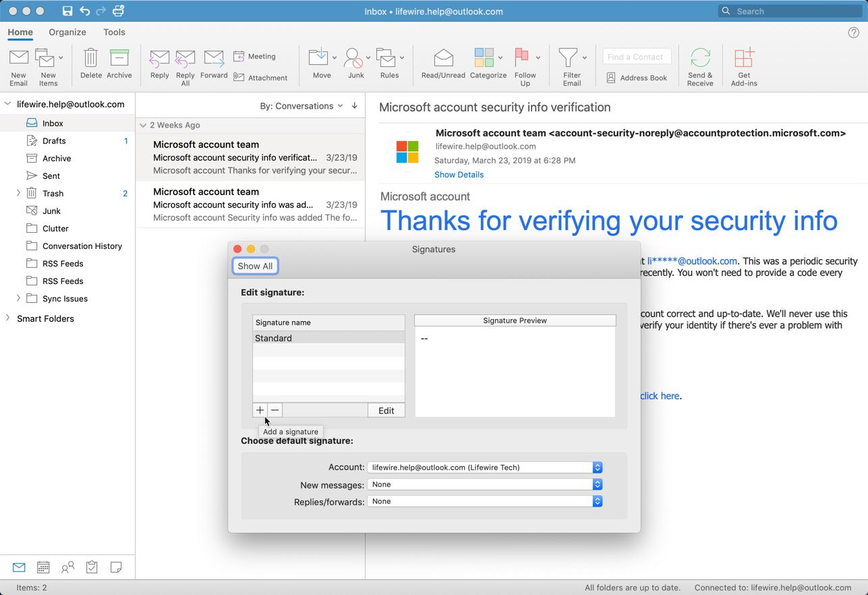Collapse the 2 Weeks Ago group
This screenshot has width=868, height=595.
143,125
